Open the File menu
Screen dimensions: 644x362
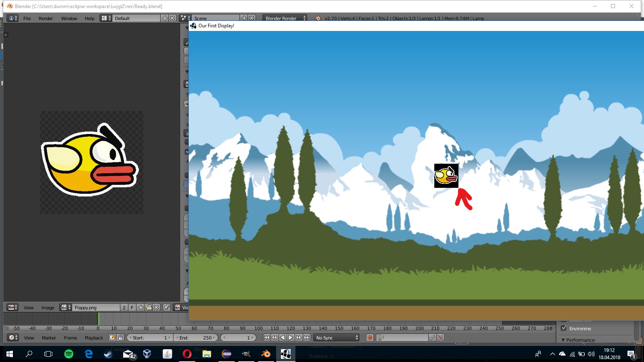point(27,19)
